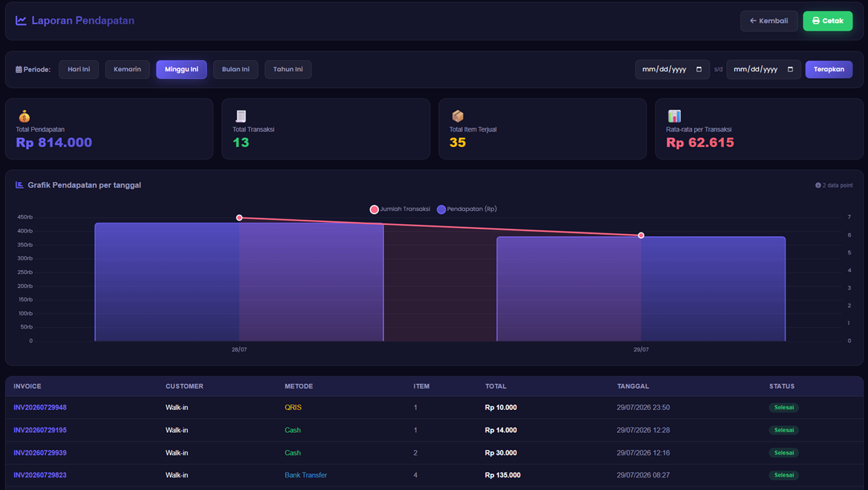Screen dimensions: 868x490
Task: Click the info icon near 2 data point
Action: point(818,185)
